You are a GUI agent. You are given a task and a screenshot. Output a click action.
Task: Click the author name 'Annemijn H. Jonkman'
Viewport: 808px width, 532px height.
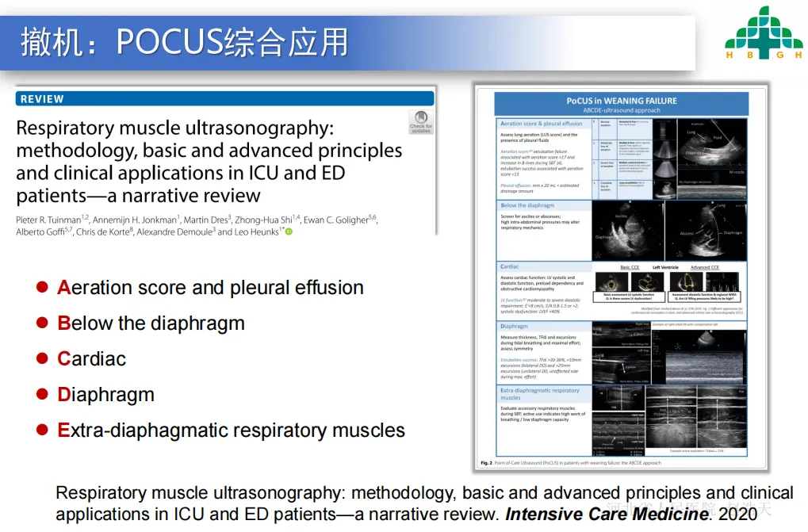click(135, 220)
